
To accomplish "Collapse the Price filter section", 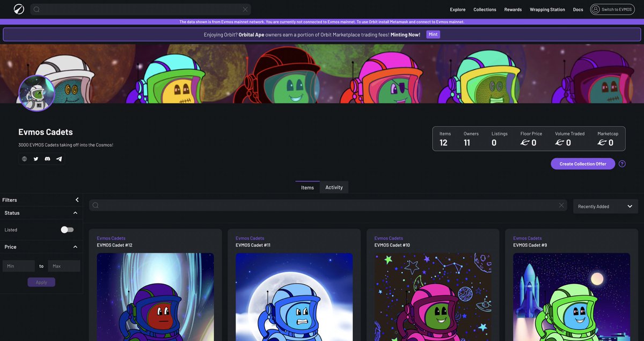I will click(75, 247).
